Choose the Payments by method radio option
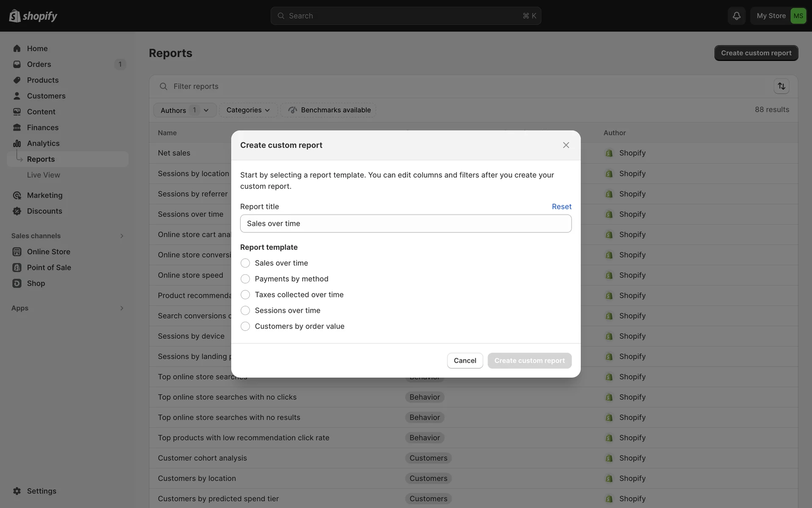 pyautogui.click(x=245, y=279)
